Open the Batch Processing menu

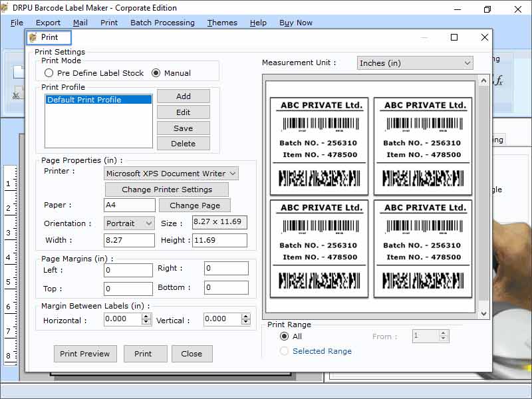click(x=162, y=22)
